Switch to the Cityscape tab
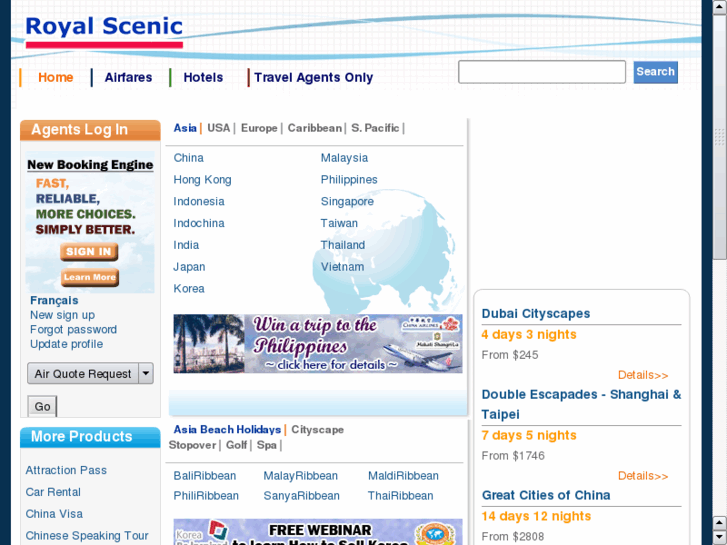727x545 pixels. 318,430
